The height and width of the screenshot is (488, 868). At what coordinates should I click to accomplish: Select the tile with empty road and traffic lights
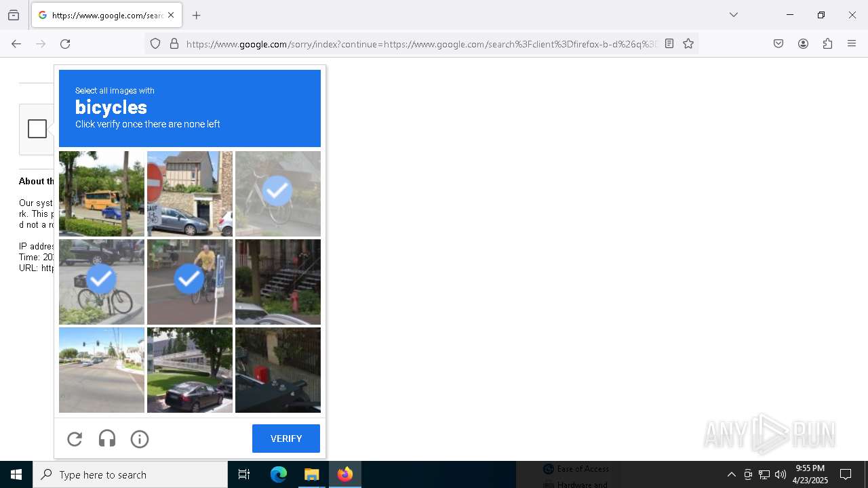point(102,370)
